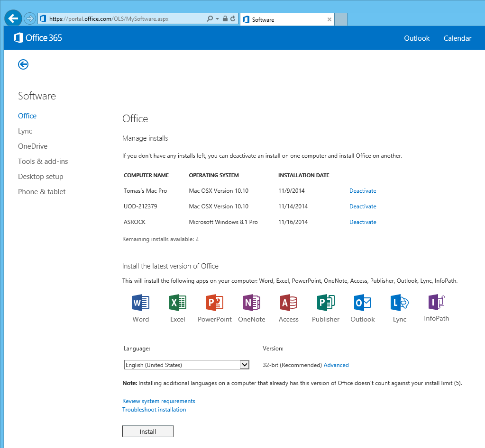The height and width of the screenshot is (448, 485).
Task: Deactivate the UOD-212379 install
Action: (363, 206)
